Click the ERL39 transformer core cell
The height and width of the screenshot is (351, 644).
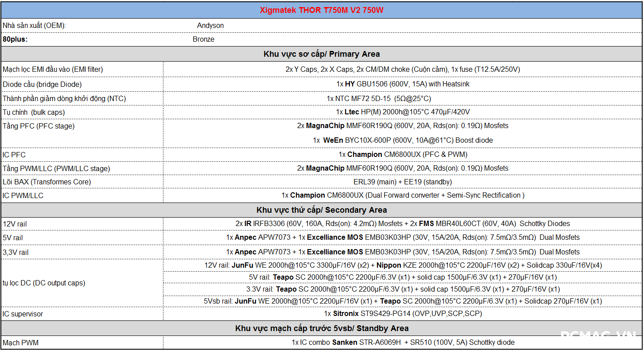tap(403, 182)
